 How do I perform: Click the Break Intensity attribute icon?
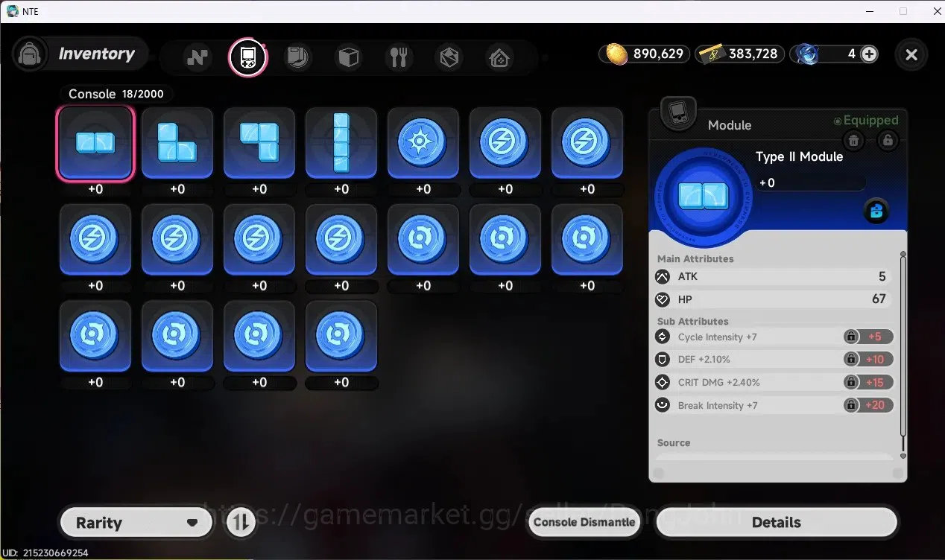(x=662, y=406)
